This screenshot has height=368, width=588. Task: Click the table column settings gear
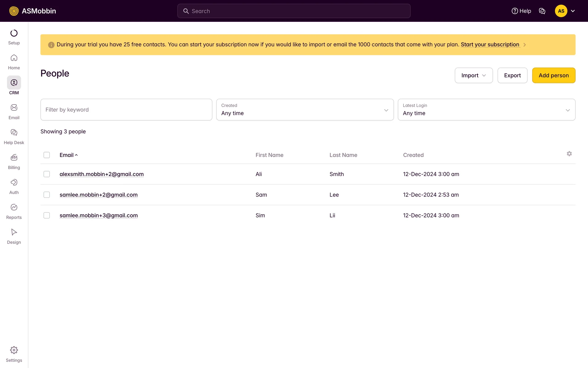coord(569,154)
